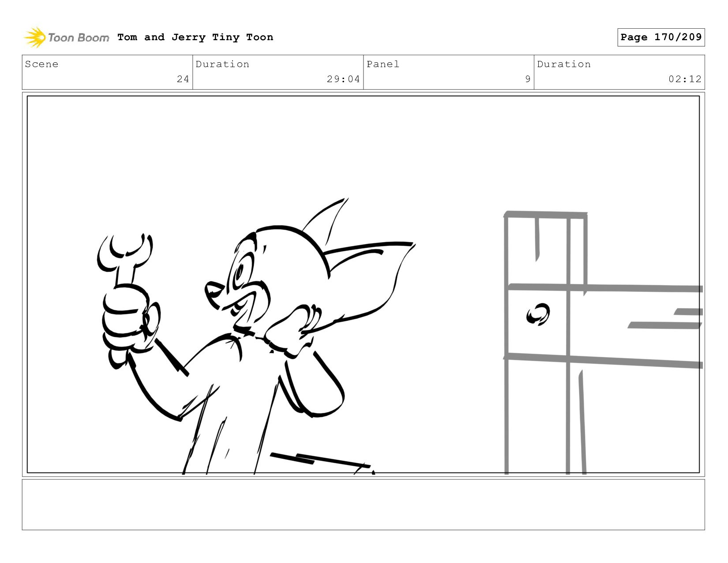
Task: Click the "Panel" header label
Action: [x=383, y=64]
